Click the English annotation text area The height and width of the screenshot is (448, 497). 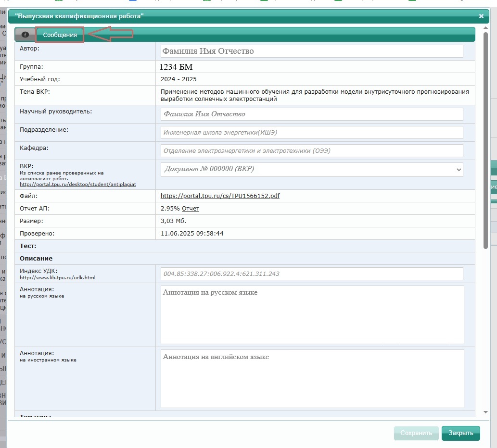tap(312, 379)
